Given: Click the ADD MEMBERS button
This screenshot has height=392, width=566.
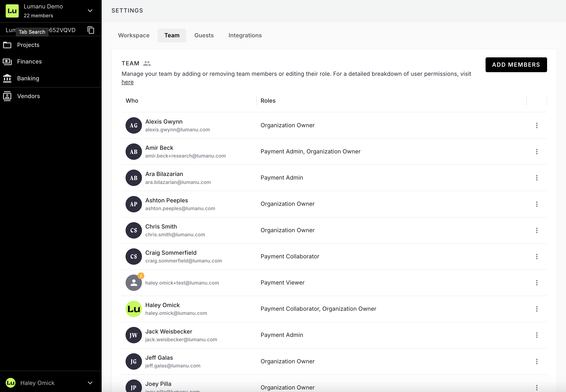Looking at the screenshot, I should pyautogui.click(x=516, y=65).
